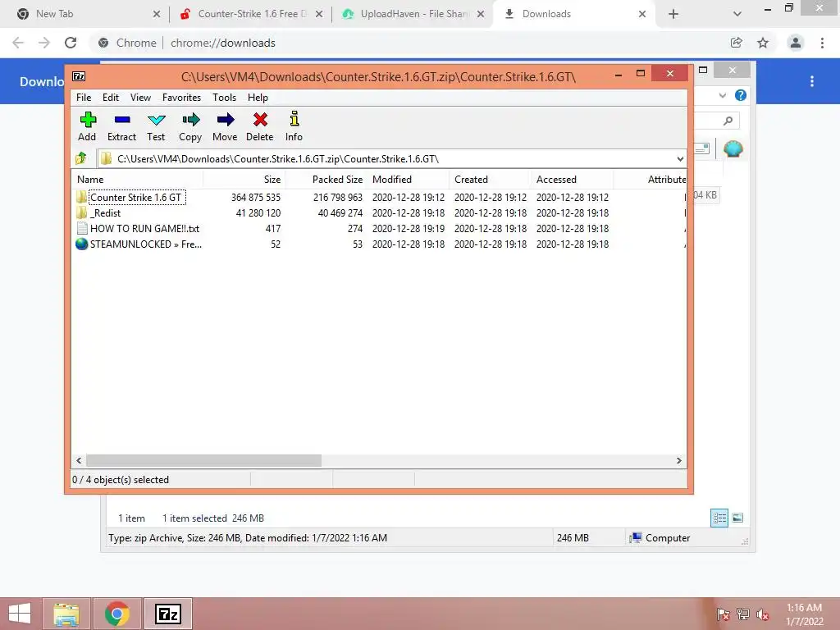Open the Tools menu
Image resolution: width=840 pixels, height=630 pixels.
tap(224, 98)
